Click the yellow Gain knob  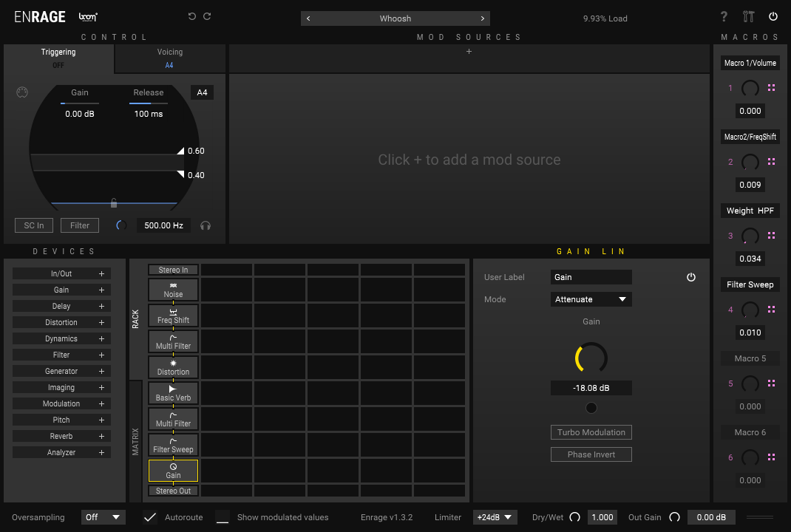pyautogui.click(x=591, y=358)
